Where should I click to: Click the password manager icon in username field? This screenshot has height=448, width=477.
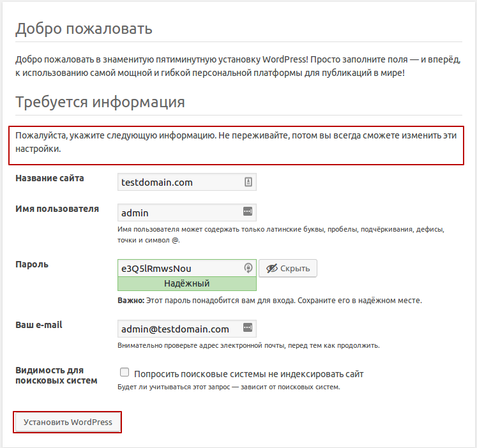point(248,212)
